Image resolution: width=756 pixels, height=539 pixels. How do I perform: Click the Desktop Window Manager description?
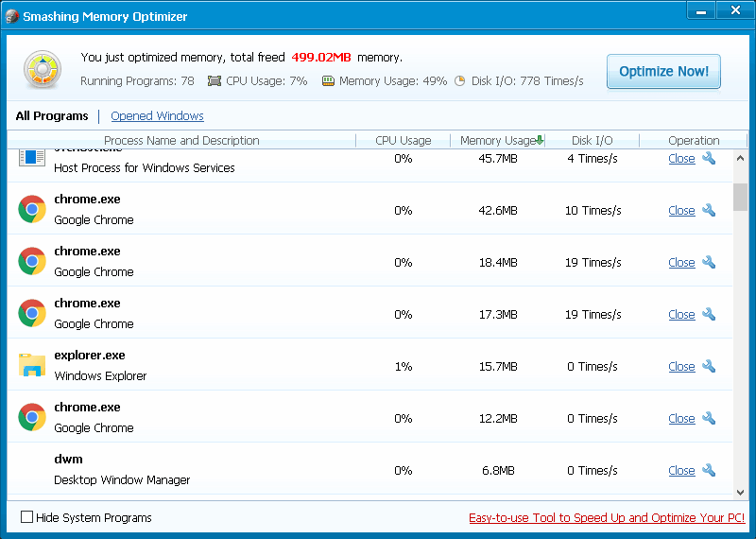tap(122, 480)
